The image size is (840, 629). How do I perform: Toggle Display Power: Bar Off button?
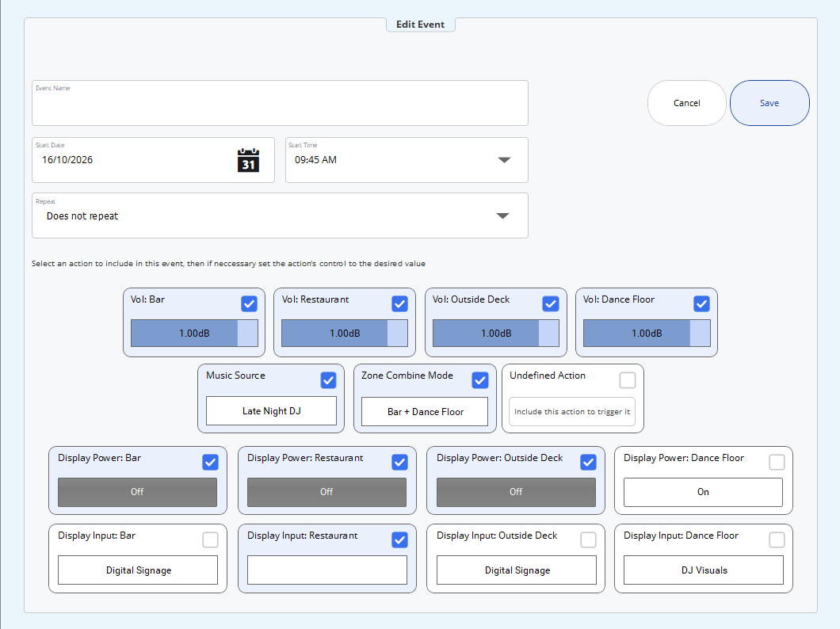pos(138,492)
